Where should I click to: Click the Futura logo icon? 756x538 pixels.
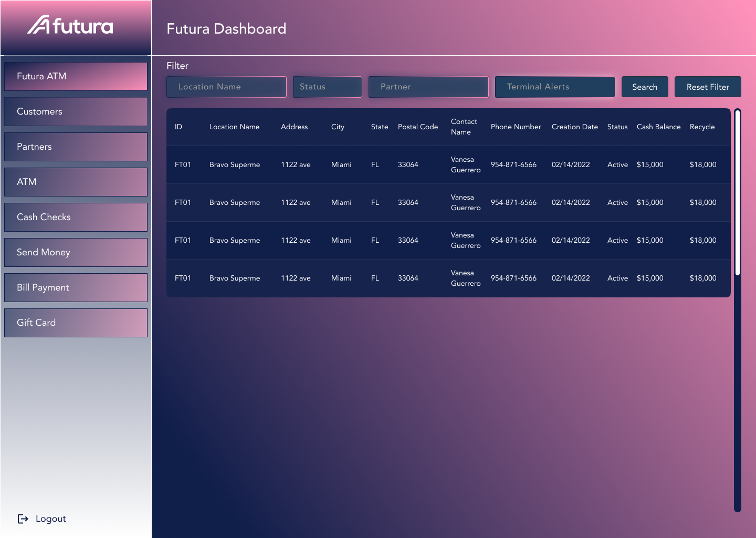point(39,25)
